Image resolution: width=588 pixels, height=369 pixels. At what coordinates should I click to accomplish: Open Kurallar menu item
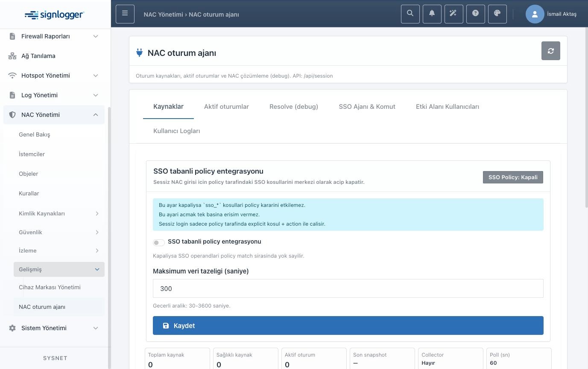pyautogui.click(x=29, y=193)
